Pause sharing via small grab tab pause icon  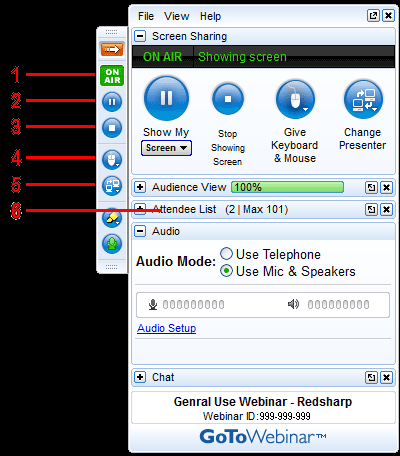[112, 102]
